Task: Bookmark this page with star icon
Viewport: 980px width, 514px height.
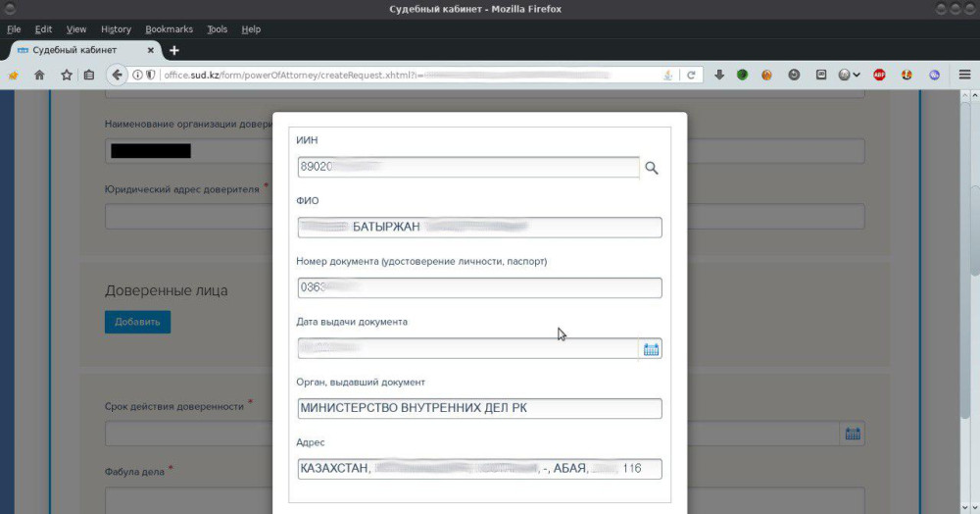Action: pos(67,75)
